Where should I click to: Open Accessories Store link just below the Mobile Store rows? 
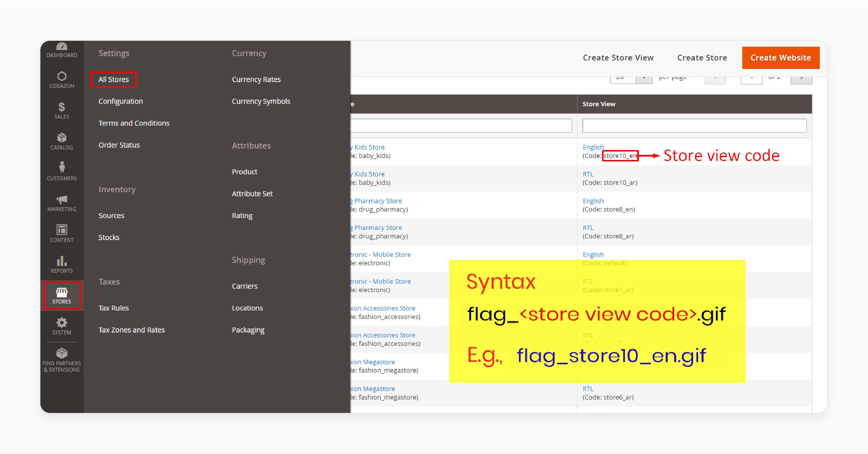click(x=383, y=309)
